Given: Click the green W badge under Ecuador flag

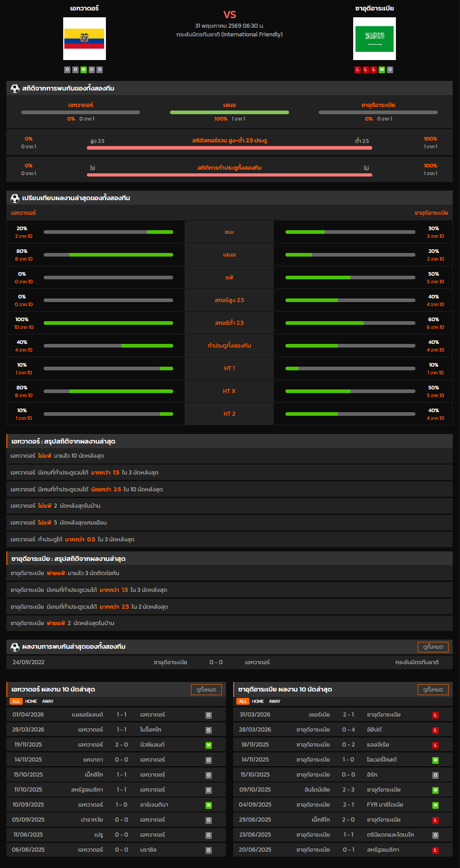Looking at the screenshot, I should (x=84, y=70).
